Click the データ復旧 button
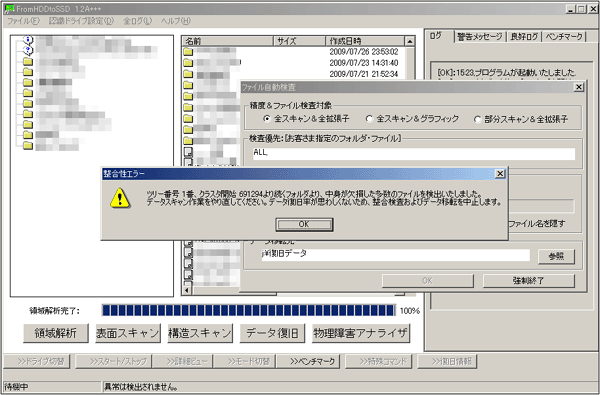This screenshot has height=395, width=600. 272,333
